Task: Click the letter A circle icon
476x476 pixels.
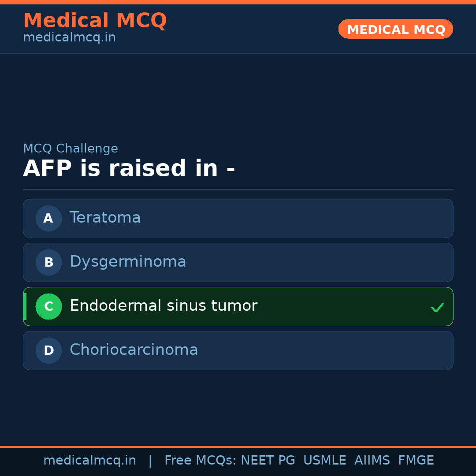Action: (48, 218)
